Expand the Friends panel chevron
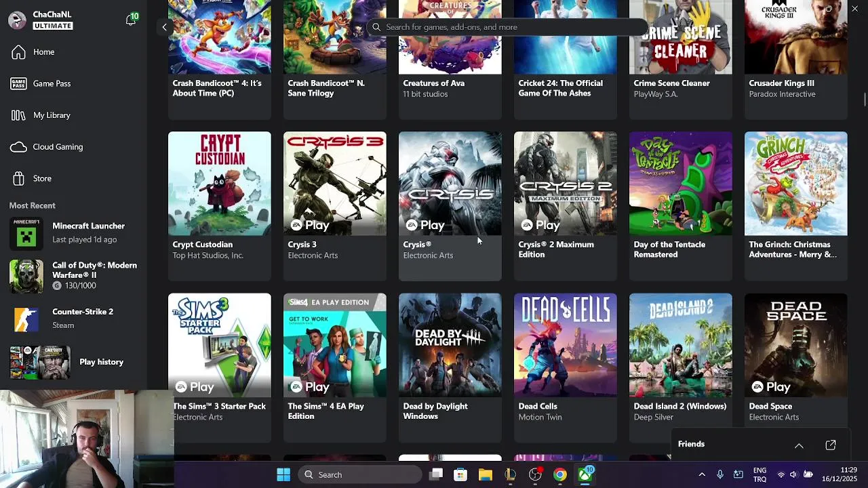 (799, 445)
